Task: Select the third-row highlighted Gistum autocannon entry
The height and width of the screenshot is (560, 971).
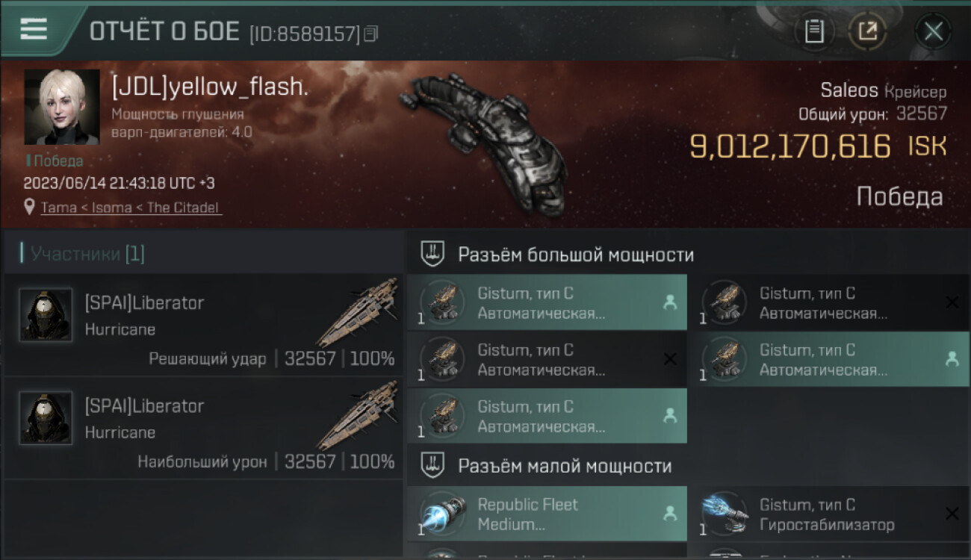Action: 547,416
